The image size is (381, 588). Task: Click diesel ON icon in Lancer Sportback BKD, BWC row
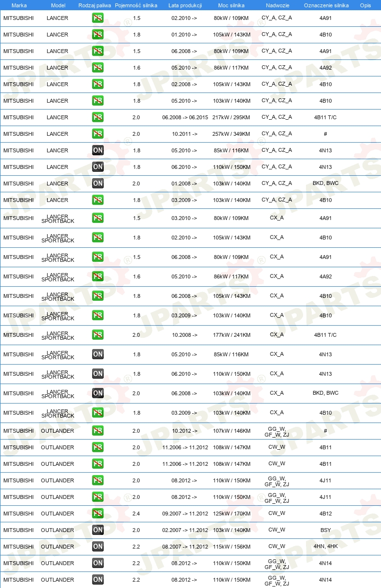tap(97, 393)
